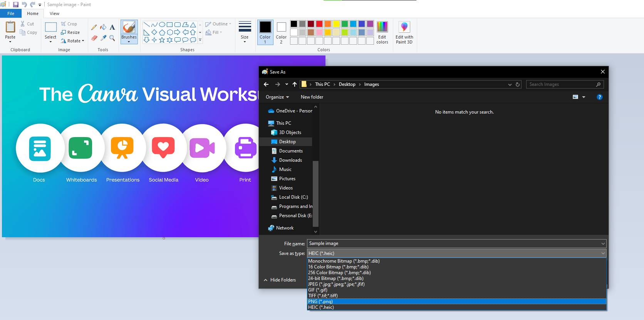644x320 pixels.
Task: Click the Desktop breadcrumb in address bar
Action: coord(347,84)
